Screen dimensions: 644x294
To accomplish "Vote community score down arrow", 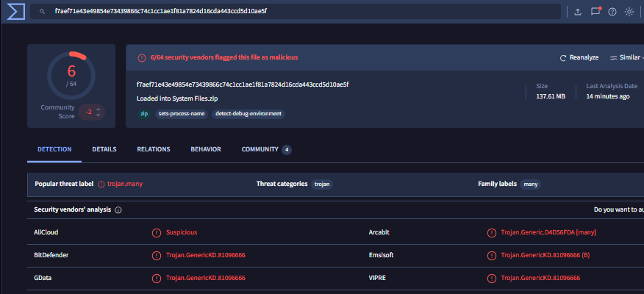I will coord(99,115).
